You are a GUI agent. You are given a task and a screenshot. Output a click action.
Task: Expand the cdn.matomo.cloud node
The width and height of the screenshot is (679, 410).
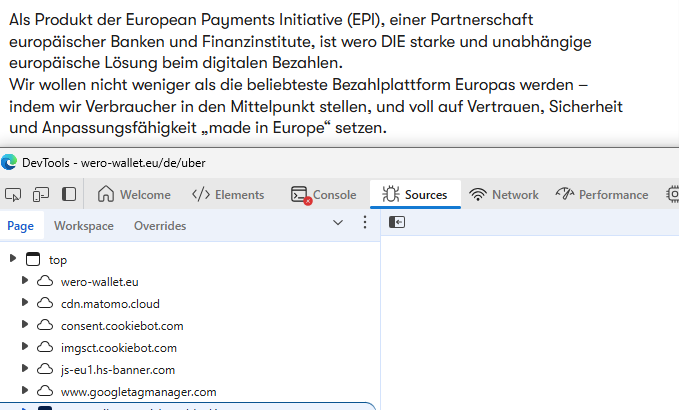[25, 302]
